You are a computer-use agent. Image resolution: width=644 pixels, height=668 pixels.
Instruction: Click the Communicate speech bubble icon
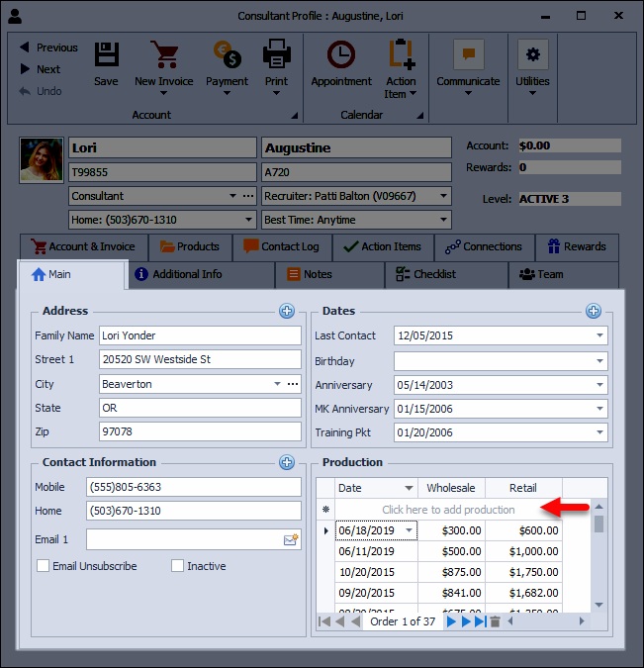pos(469,54)
